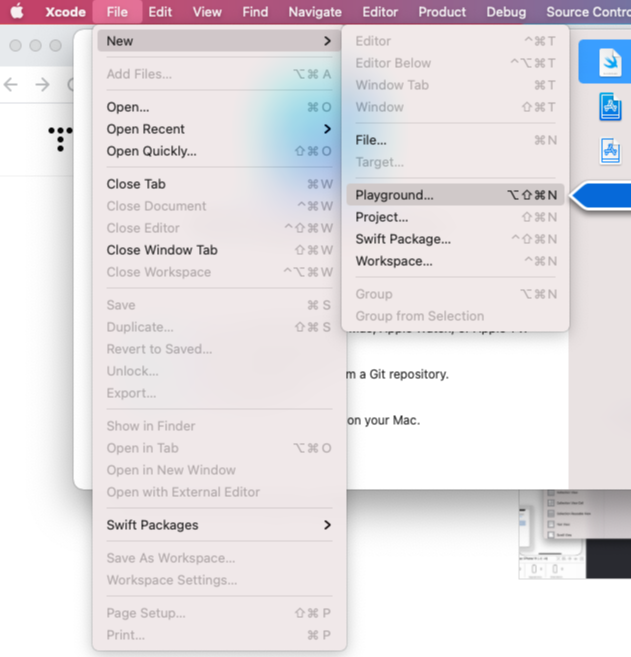631x657 pixels.
Task: Click the selected Swift file icon
Action: [610, 62]
